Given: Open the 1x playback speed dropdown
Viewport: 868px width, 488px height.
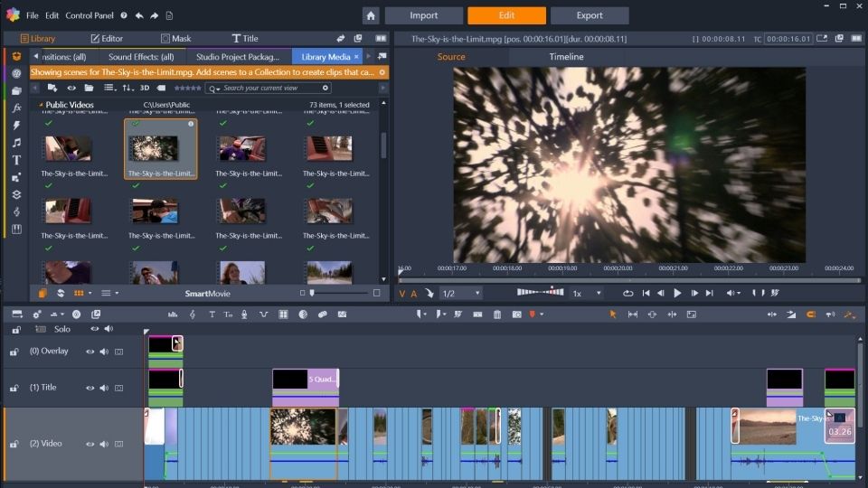Looking at the screenshot, I should tap(587, 293).
